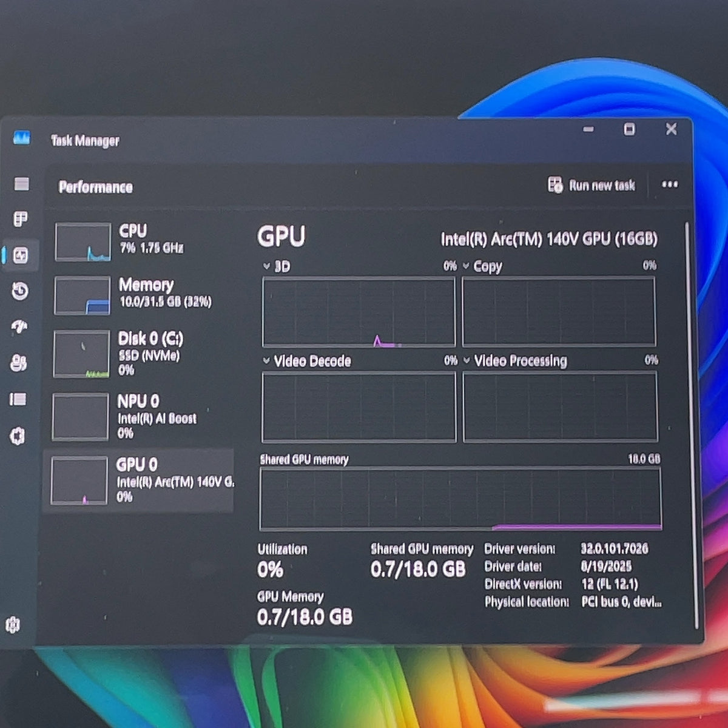Click the Utilization 0% value
The width and height of the screenshot is (728, 728).
pos(271,570)
